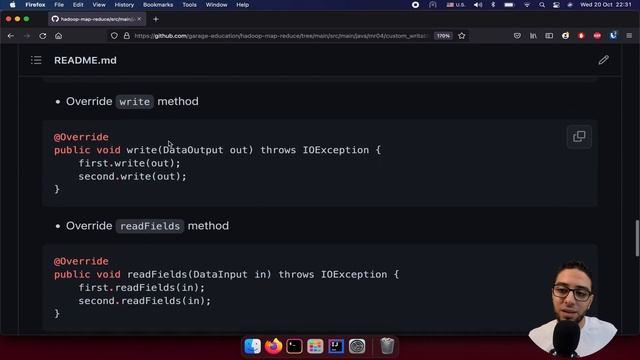
Task: Select the hadoop-map-reduce GitHub tab
Action: 96,19
